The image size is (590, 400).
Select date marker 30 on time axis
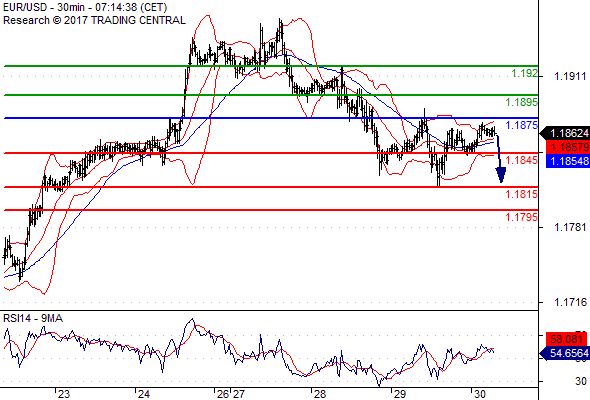tap(479, 394)
